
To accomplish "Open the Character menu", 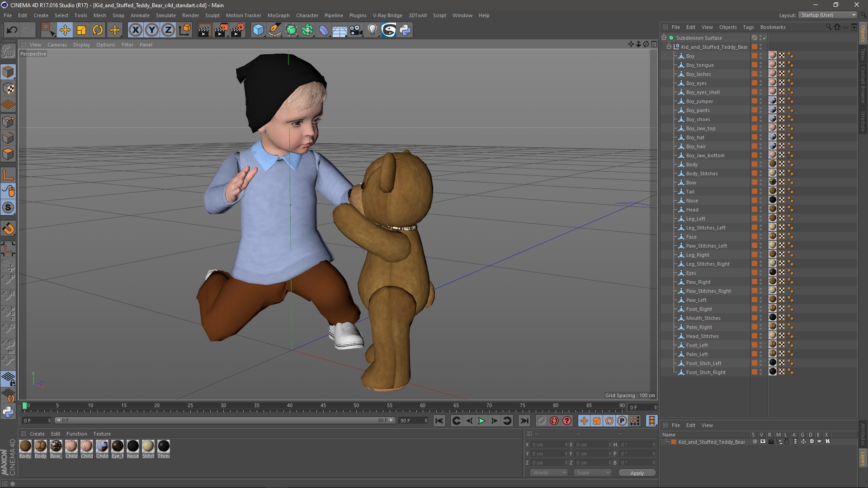I will [x=307, y=15].
